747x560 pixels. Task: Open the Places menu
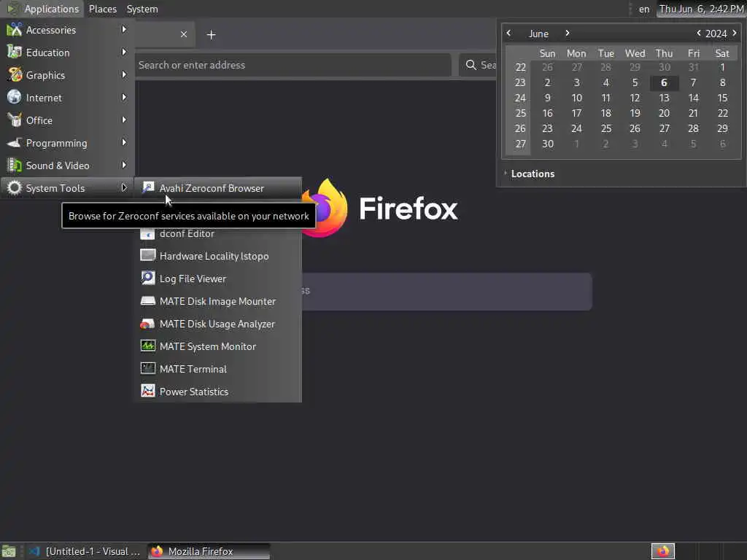click(x=102, y=9)
